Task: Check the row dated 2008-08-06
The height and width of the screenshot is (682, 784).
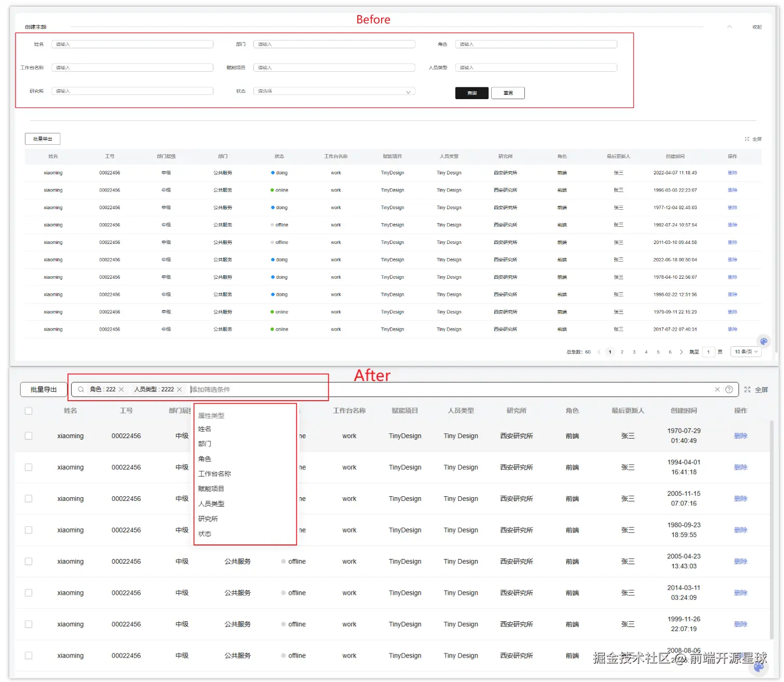Action: pos(29,656)
